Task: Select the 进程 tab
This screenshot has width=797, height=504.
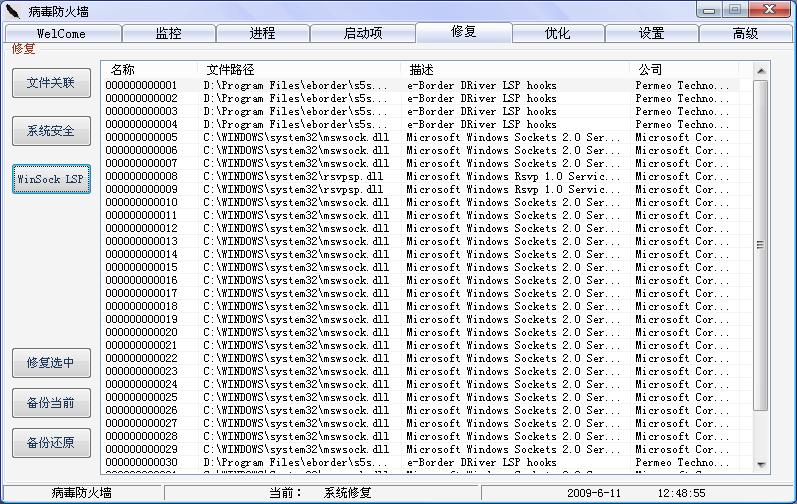Action: (262, 33)
